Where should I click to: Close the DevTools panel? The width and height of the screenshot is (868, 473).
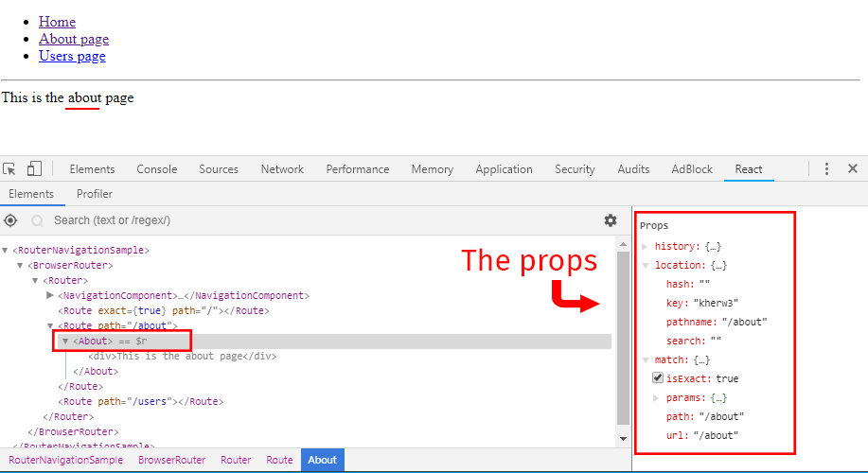852,169
